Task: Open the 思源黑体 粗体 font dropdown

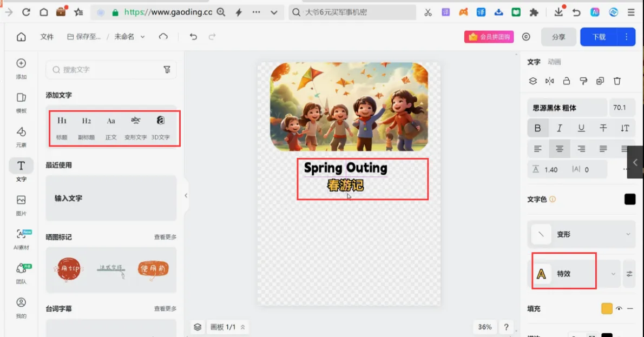Action: coord(567,108)
